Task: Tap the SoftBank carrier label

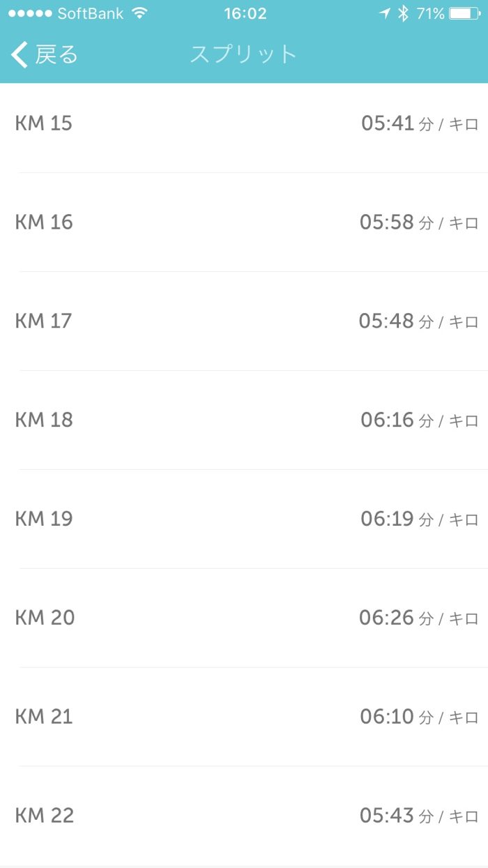Action: 91,13
